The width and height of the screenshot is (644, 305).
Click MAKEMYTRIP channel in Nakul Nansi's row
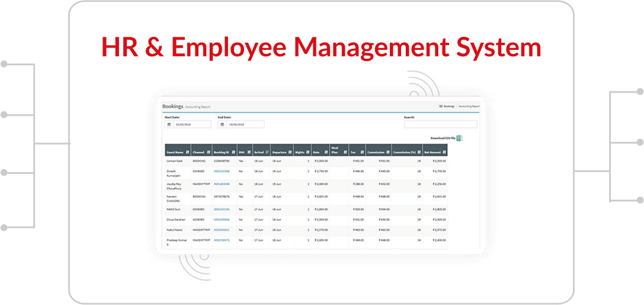[x=201, y=230]
